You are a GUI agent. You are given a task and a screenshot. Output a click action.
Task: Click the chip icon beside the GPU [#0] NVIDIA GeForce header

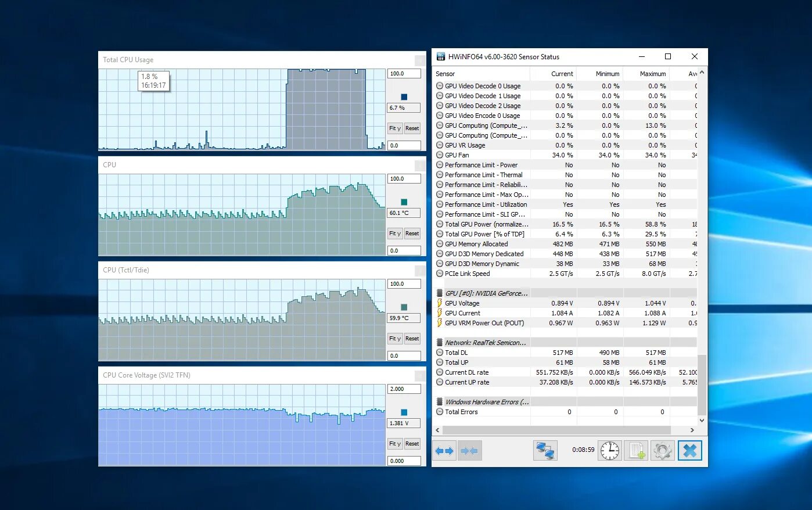pos(440,293)
